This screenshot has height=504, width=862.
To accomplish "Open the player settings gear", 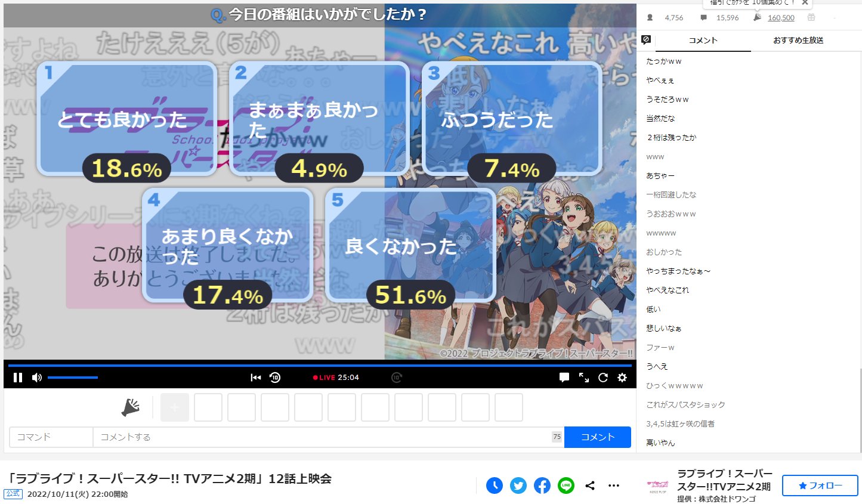I will [622, 378].
